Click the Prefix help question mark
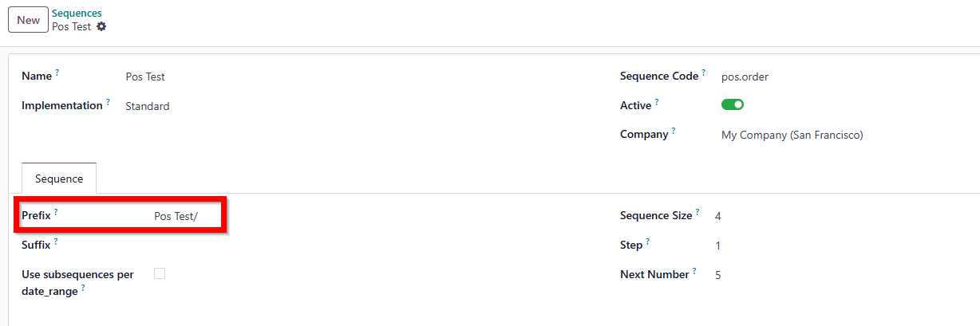 tap(56, 212)
